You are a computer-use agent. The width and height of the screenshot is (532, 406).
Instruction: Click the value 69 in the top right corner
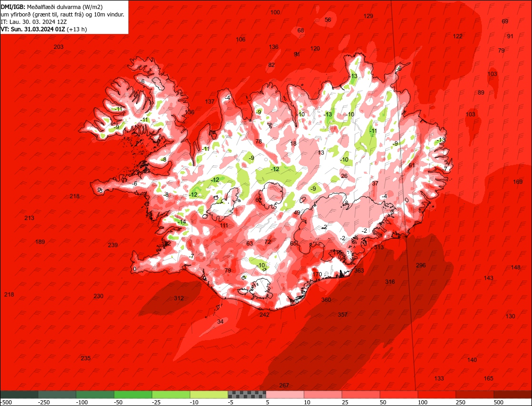[x=505, y=21]
